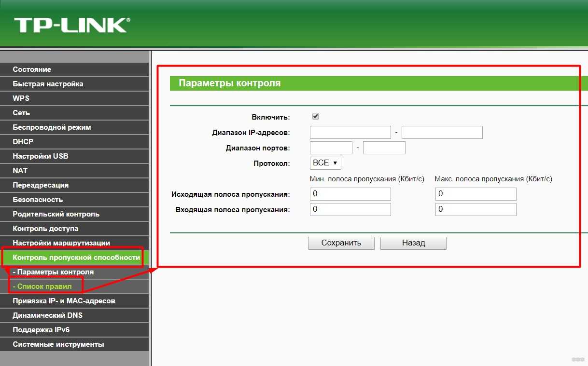
Task: Open Привязка IP- и MAC-адресов section
Action: coord(74,301)
